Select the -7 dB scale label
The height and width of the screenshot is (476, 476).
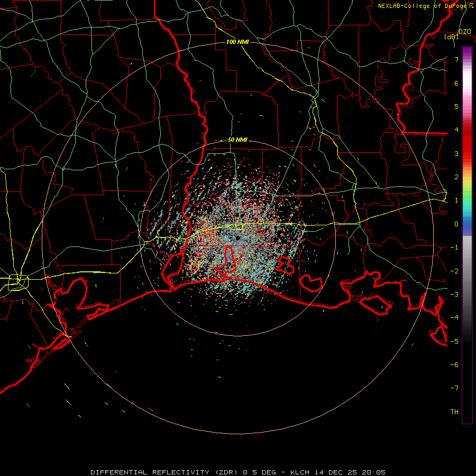(x=454, y=388)
